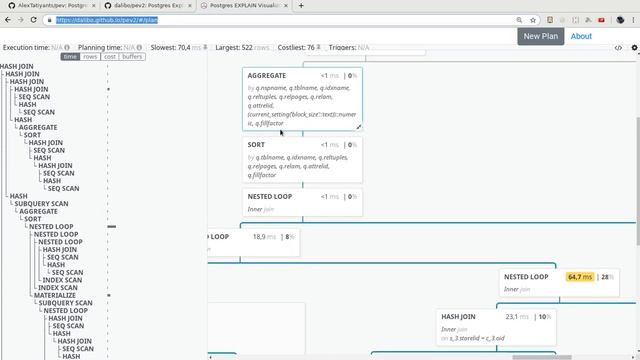Image resolution: width=640 pixels, height=360 pixels.
Task: Select the cost view toggle
Action: click(109, 57)
